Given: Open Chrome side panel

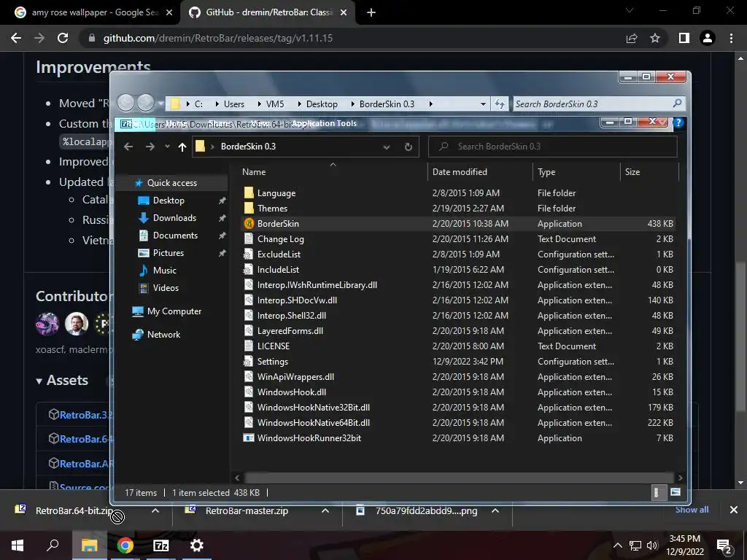Looking at the screenshot, I should click(x=684, y=38).
